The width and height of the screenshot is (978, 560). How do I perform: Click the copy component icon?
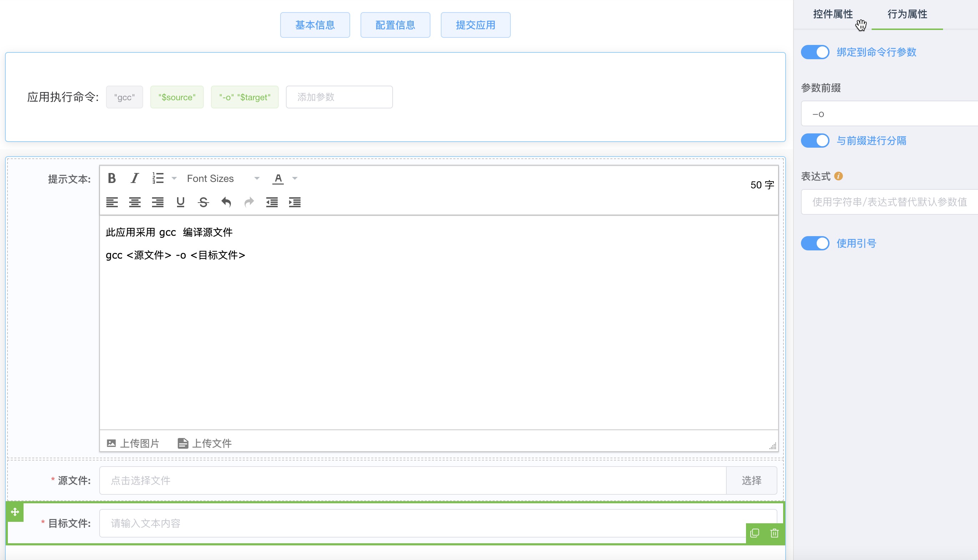[755, 533]
